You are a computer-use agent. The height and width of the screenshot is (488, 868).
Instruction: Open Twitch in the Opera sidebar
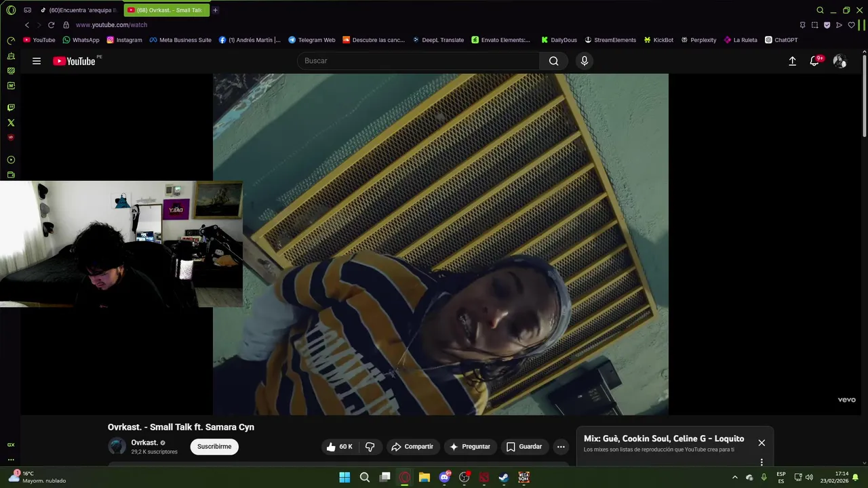tap(11, 108)
